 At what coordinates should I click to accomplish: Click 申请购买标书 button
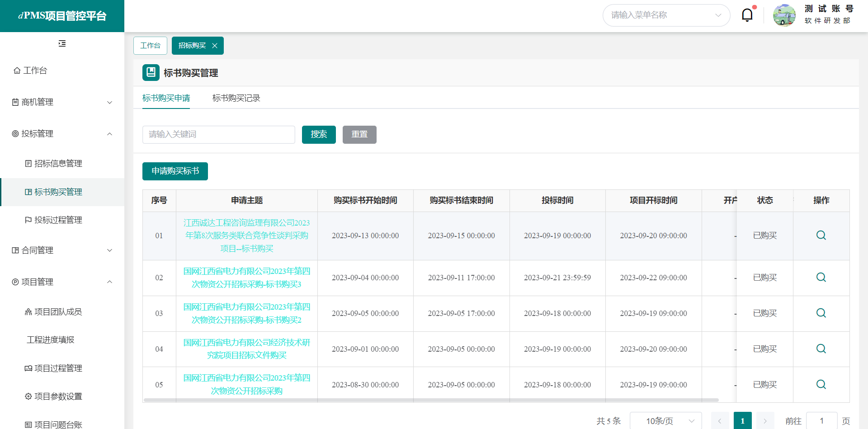175,171
